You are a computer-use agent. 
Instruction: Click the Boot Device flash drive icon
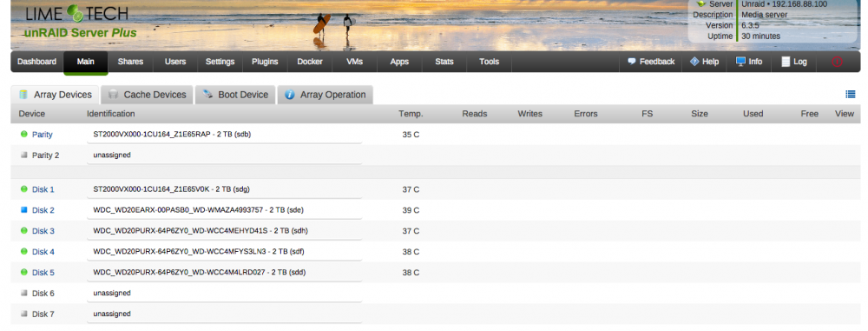pos(207,95)
